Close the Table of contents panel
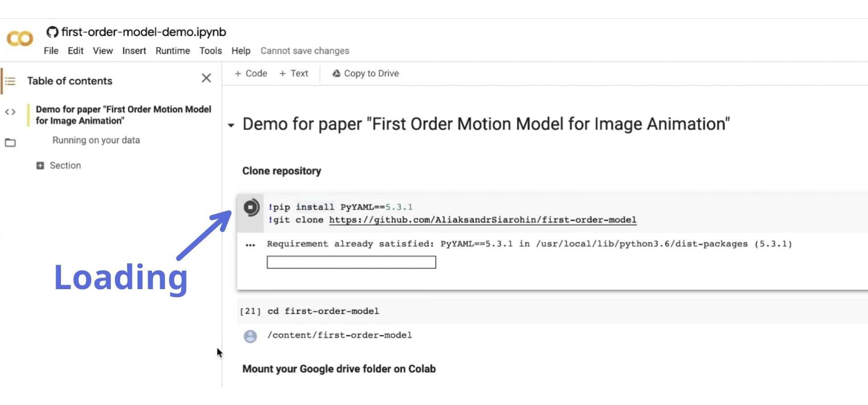868x405 pixels. click(206, 78)
